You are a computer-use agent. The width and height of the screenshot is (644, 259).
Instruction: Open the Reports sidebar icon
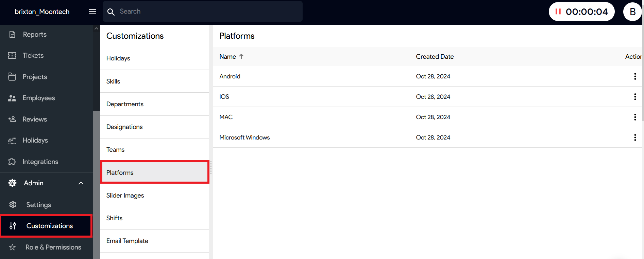pyautogui.click(x=12, y=34)
